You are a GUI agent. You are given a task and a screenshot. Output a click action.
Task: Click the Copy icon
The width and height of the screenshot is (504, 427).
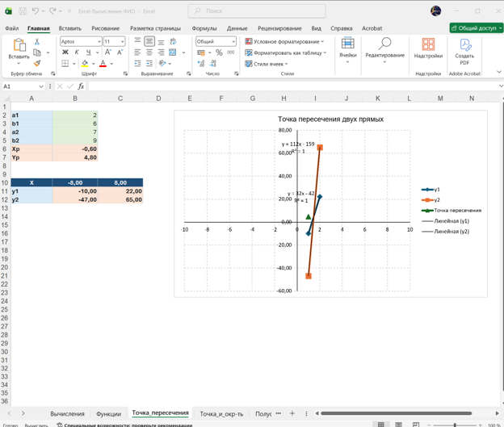click(37, 52)
